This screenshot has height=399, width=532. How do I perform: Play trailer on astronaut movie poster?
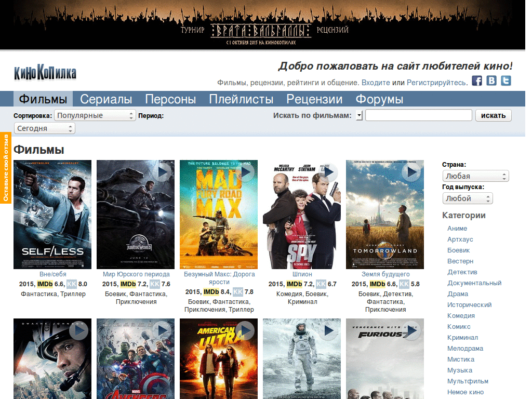[x=329, y=330]
